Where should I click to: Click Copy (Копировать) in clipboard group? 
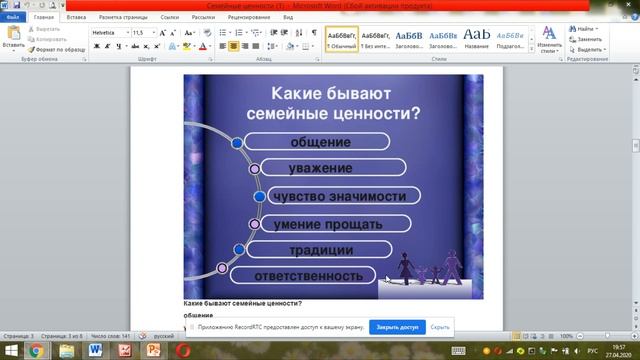pos(47,39)
